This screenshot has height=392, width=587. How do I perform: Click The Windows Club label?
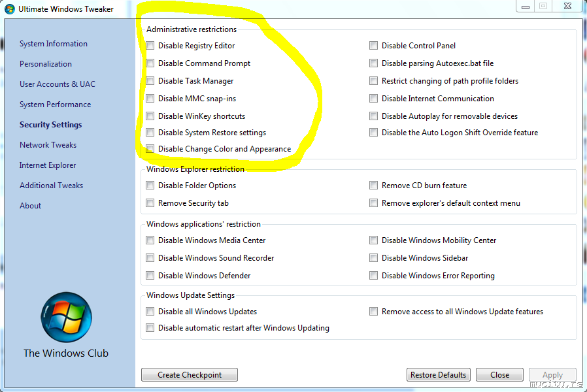pos(66,353)
